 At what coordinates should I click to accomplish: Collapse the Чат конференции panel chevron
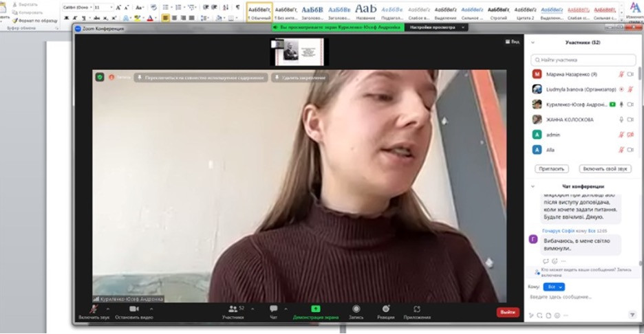(533, 186)
